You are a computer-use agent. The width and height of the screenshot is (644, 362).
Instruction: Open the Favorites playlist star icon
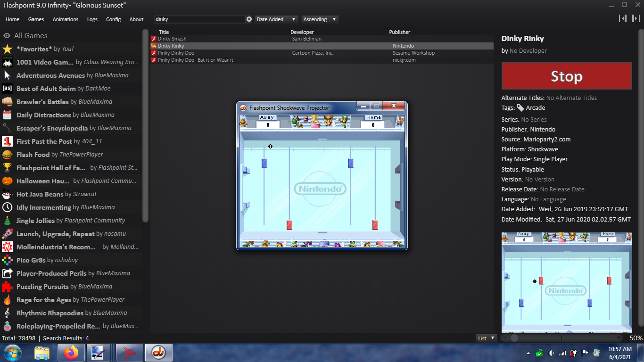pyautogui.click(x=7, y=49)
